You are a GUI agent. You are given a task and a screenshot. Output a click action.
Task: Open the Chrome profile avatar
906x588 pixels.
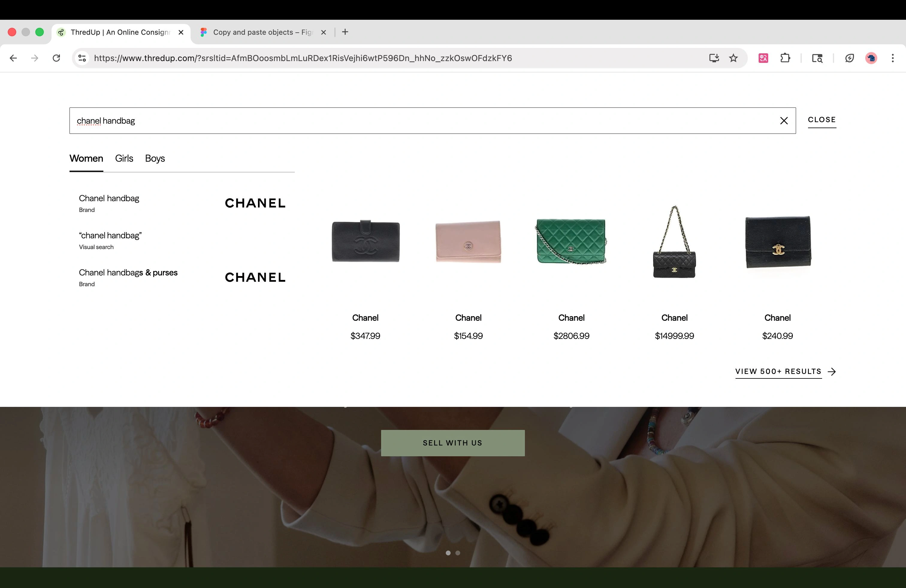871,58
